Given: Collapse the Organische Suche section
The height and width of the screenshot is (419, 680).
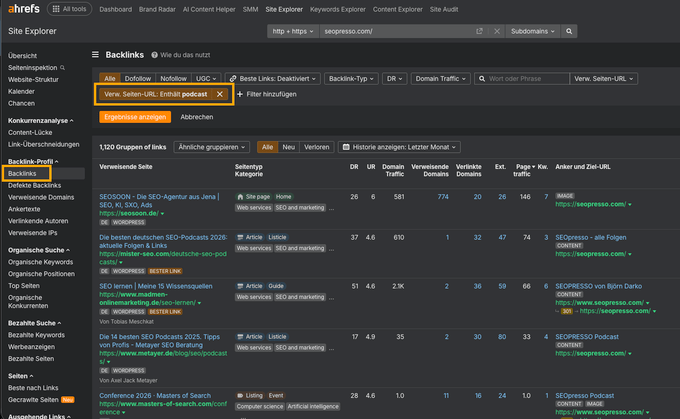Looking at the screenshot, I should [39, 250].
